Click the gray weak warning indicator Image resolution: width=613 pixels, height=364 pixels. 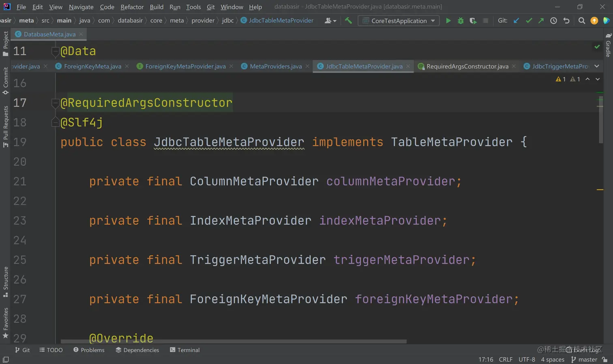(575, 79)
